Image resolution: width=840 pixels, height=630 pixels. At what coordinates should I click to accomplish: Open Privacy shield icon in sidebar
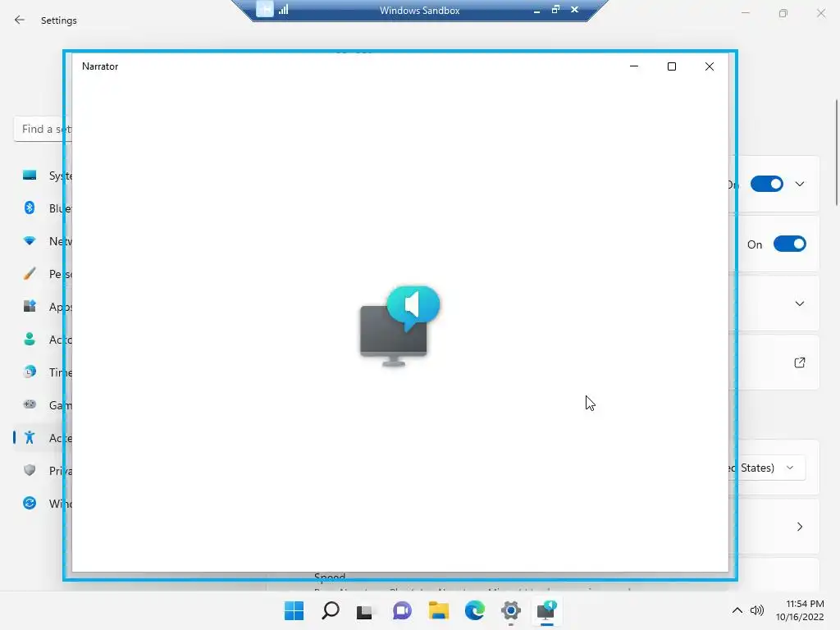click(30, 470)
